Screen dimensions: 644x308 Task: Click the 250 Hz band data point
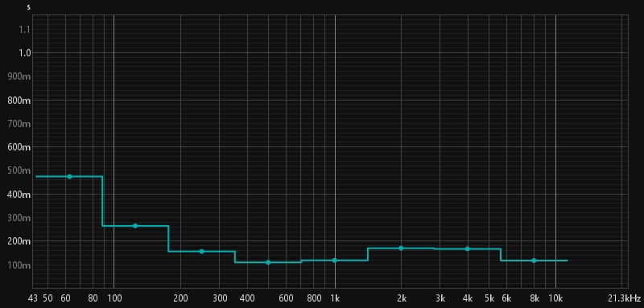tap(202, 252)
